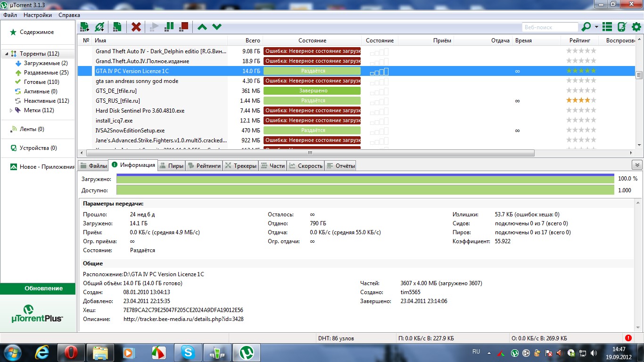
Task: Open the remote device icon in toolbar
Action: tap(622, 27)
